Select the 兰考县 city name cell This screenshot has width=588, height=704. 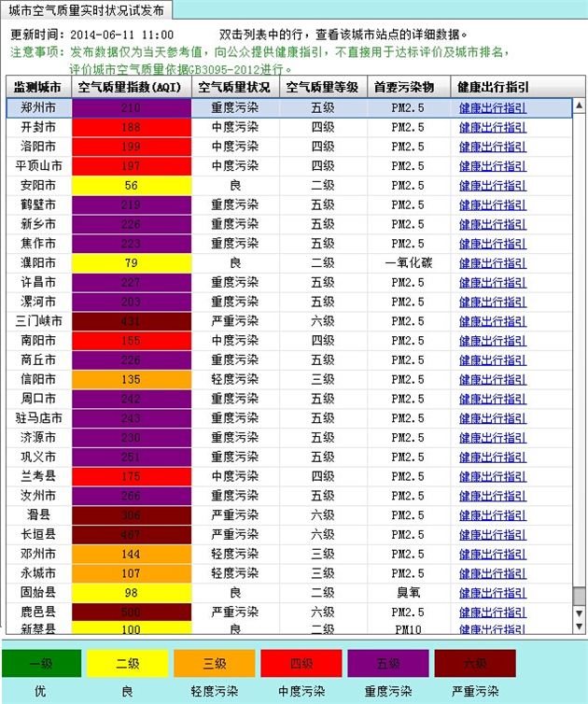click(39, 476)
